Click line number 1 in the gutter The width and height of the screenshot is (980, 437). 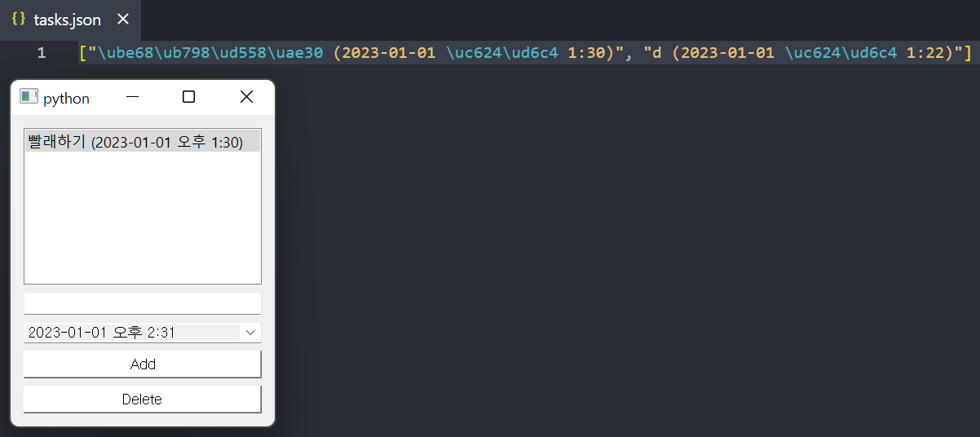coord(42,53)
